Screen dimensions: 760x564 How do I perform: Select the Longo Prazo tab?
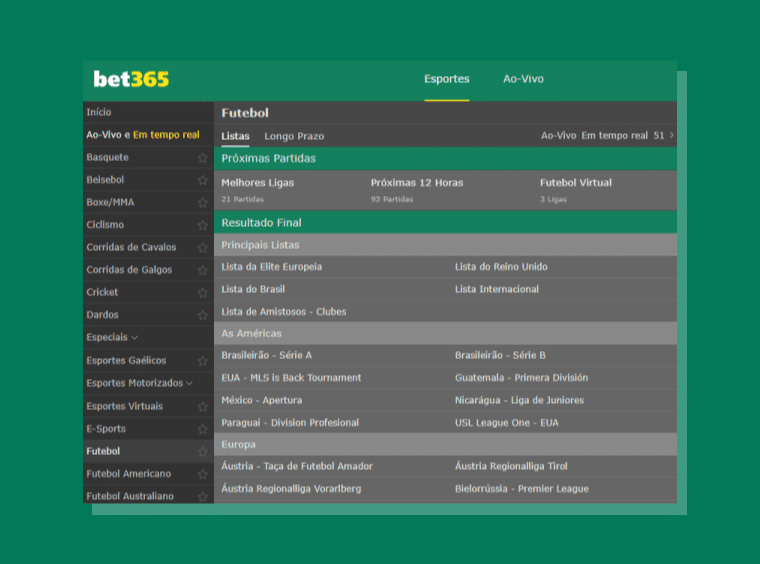click(x=294, y=136)
